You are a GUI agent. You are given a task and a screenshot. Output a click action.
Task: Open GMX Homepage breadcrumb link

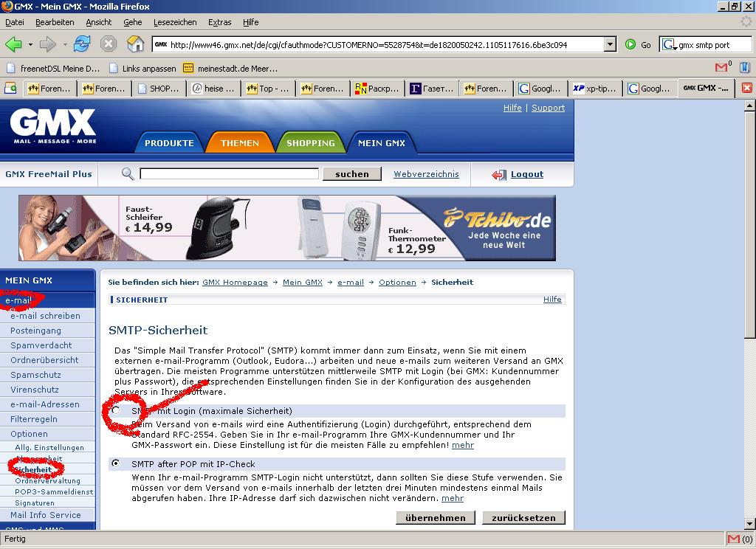(x=235, y=283)
